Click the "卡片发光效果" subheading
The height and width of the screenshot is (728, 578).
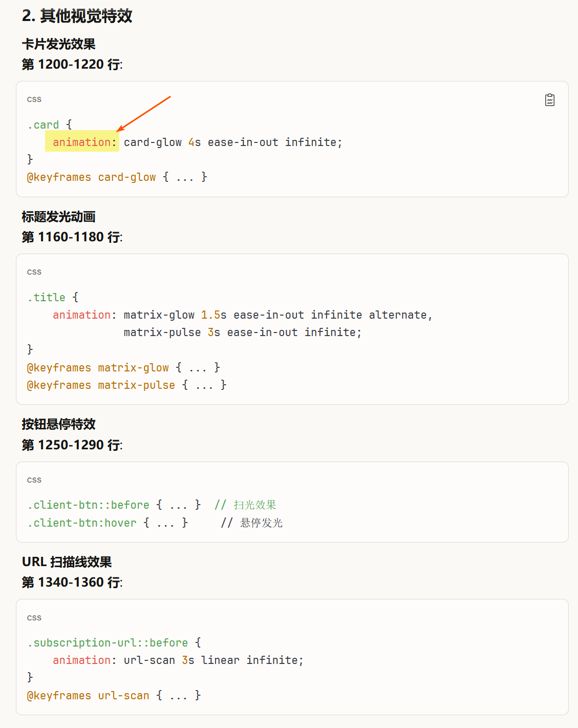(x=58, y=45)
